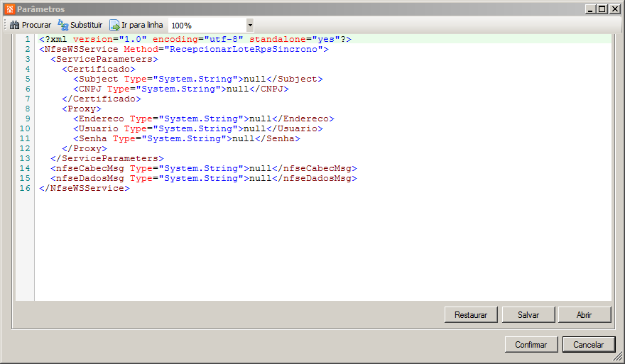
Task: Click the zoom percentage field
Action: (207, 26)
